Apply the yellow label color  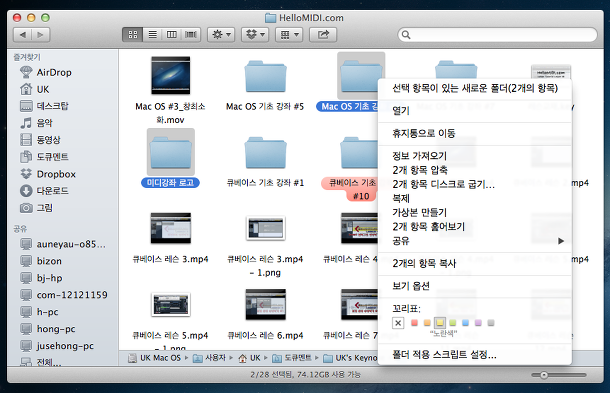tap(440, 323)
